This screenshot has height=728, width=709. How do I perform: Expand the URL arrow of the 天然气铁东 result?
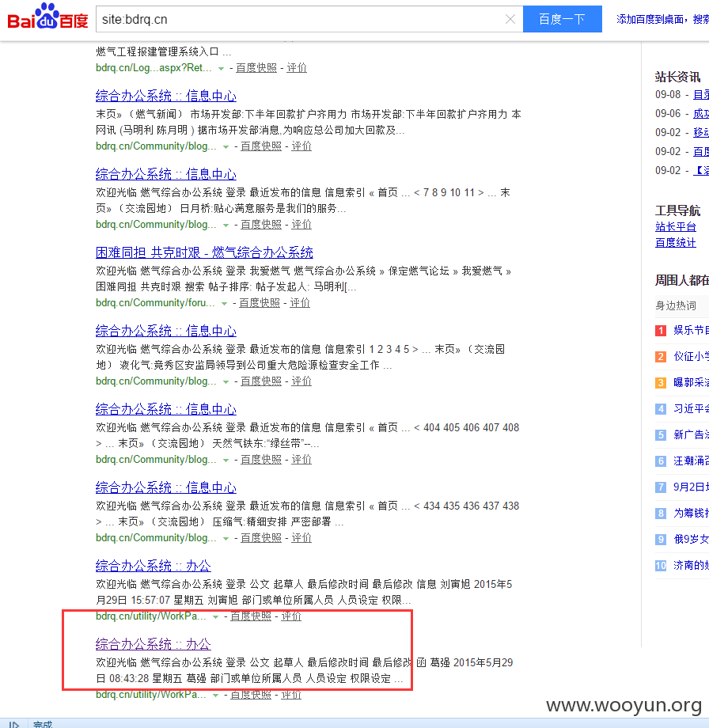[x=226, y=461]
